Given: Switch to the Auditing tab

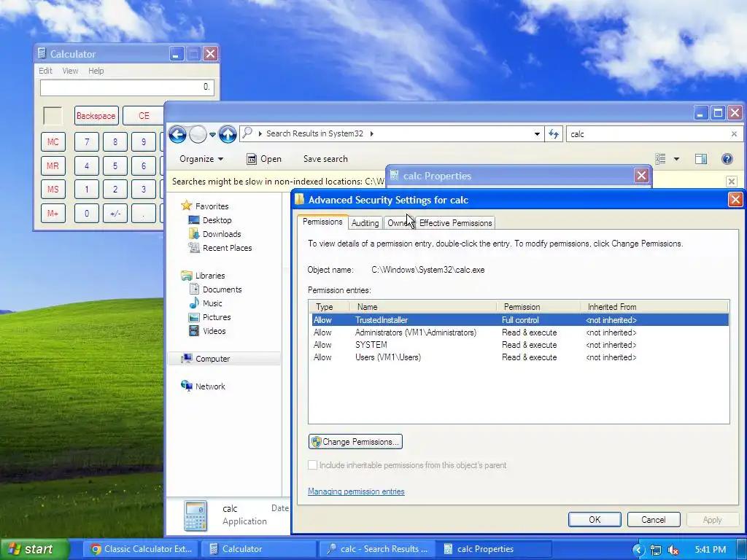Looking at the screenshot, I should tap(365, 223).
